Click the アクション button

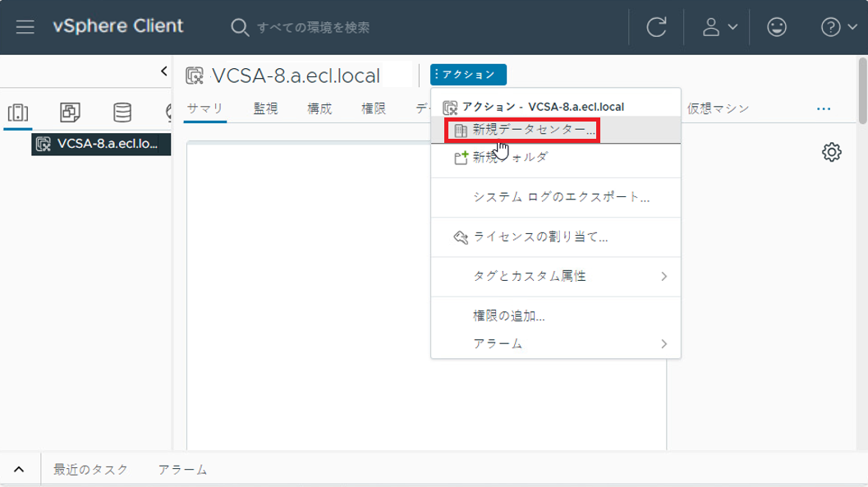coord(468,74)
